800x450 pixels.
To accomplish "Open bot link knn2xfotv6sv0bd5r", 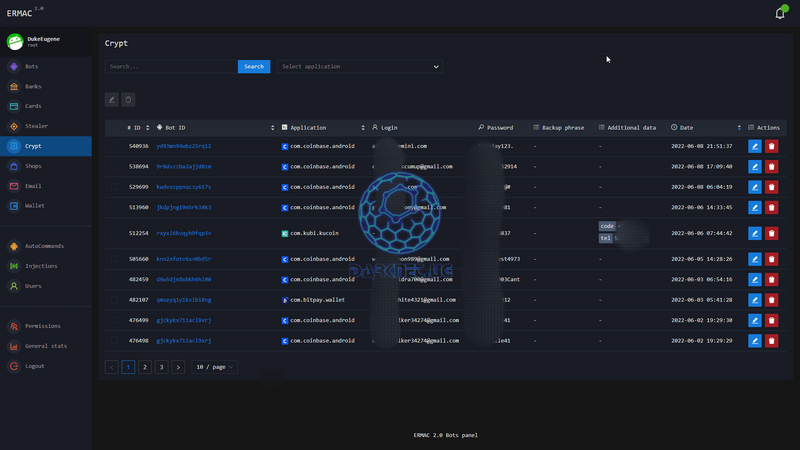I will (x=184, y=259).
